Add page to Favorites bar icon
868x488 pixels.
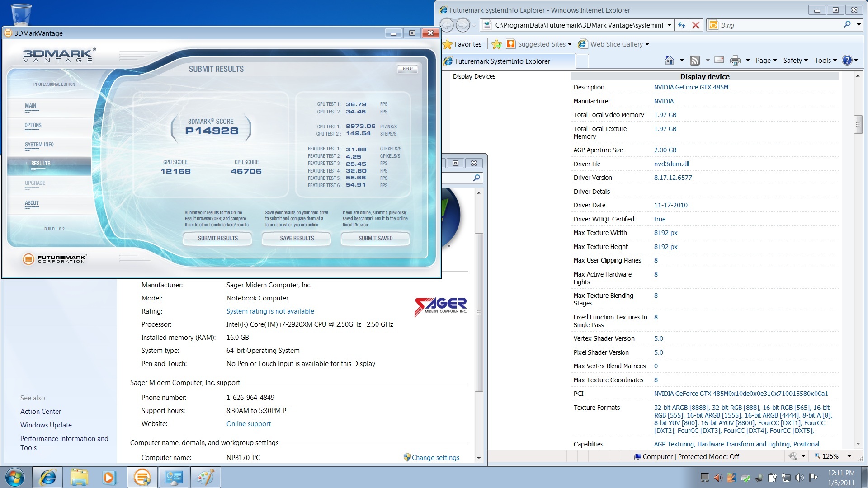click(x=496, y=44)
